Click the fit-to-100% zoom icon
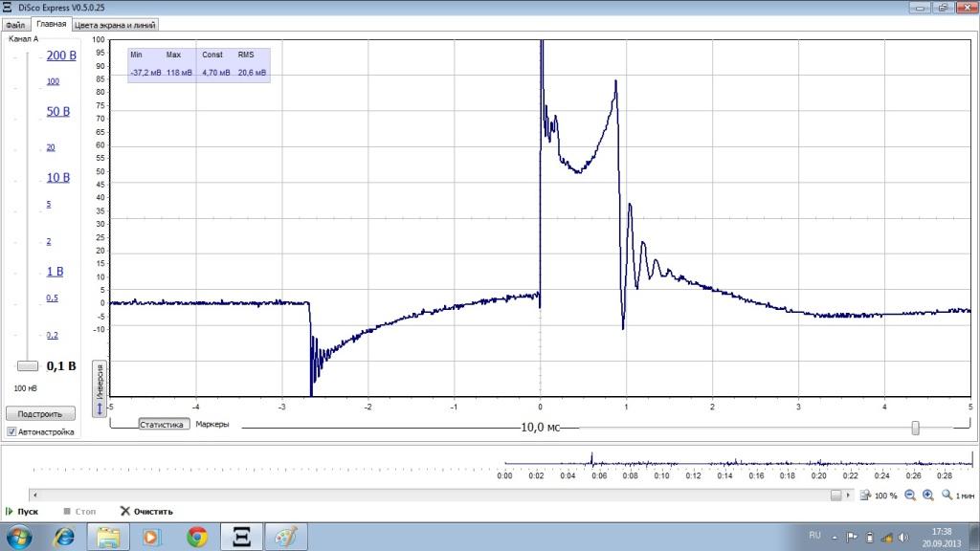This screenshot has width=980, height=551. point(865,496)
